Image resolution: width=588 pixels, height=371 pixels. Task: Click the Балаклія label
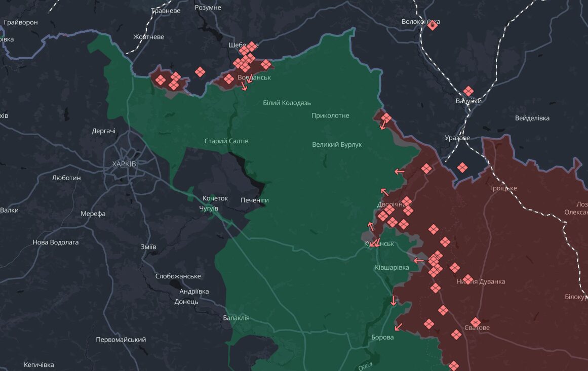(236, 318)
